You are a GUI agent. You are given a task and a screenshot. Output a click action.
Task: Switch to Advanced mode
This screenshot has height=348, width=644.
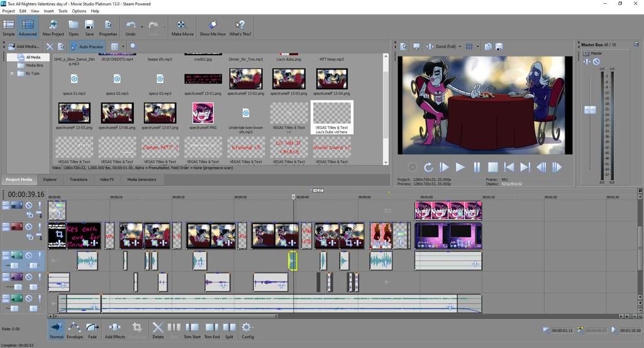[x=28, y=28]
